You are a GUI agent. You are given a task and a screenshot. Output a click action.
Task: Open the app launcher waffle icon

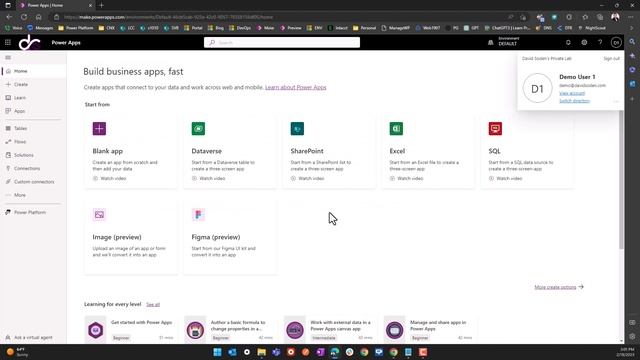8,42
